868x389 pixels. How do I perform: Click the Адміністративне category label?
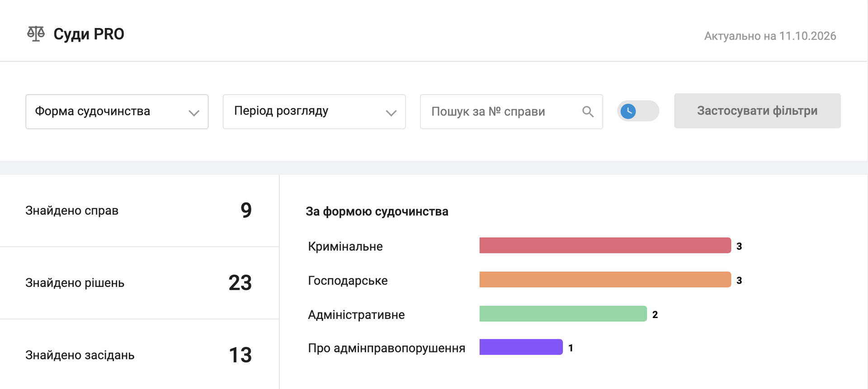(356, 314)
